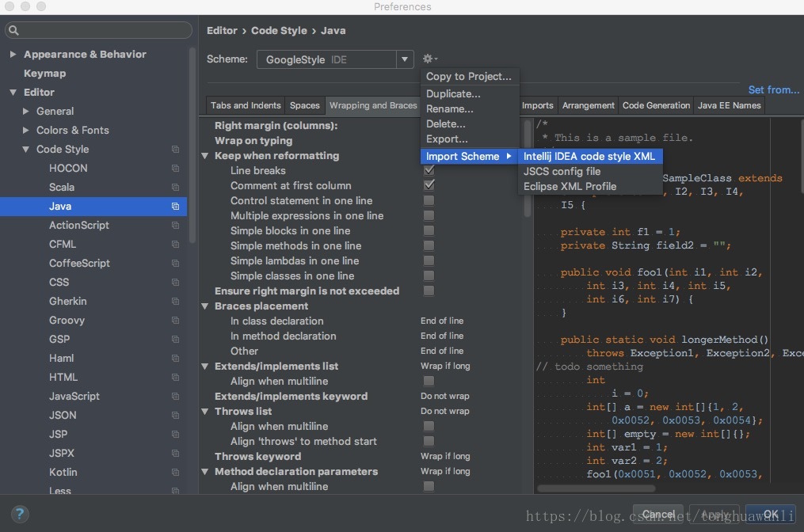Image resolution: width=804 pixels, height=532 pixels.
Task: Click the copy icon beside GSP row
Action: pyautogui.click(x=175, y=339)
